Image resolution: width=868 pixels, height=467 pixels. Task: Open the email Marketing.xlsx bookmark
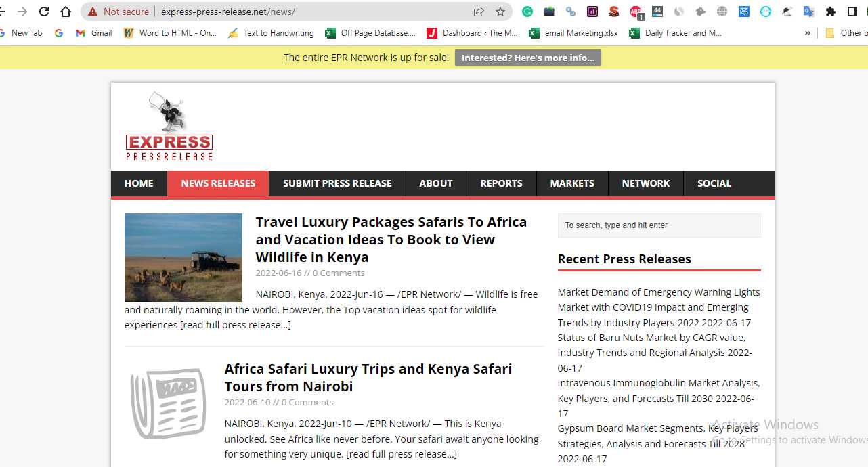coord(573,32)
